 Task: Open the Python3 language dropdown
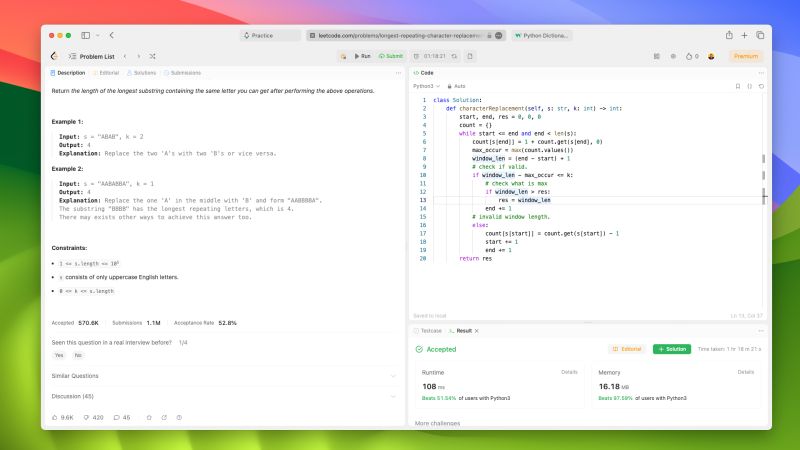(x=426, y=86)
